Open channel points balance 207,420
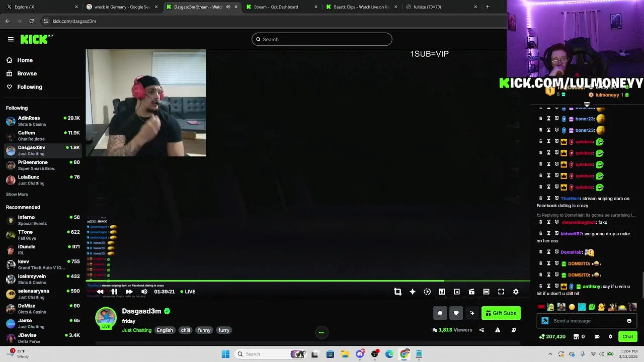 tap(552, 337)
